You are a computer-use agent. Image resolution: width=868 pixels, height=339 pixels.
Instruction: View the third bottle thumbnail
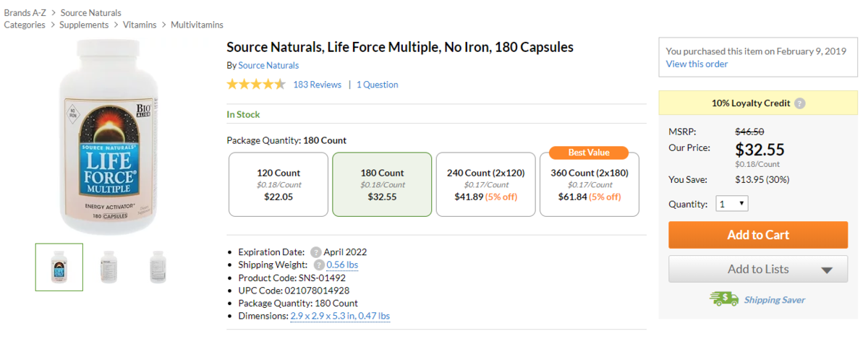(158, 267)
